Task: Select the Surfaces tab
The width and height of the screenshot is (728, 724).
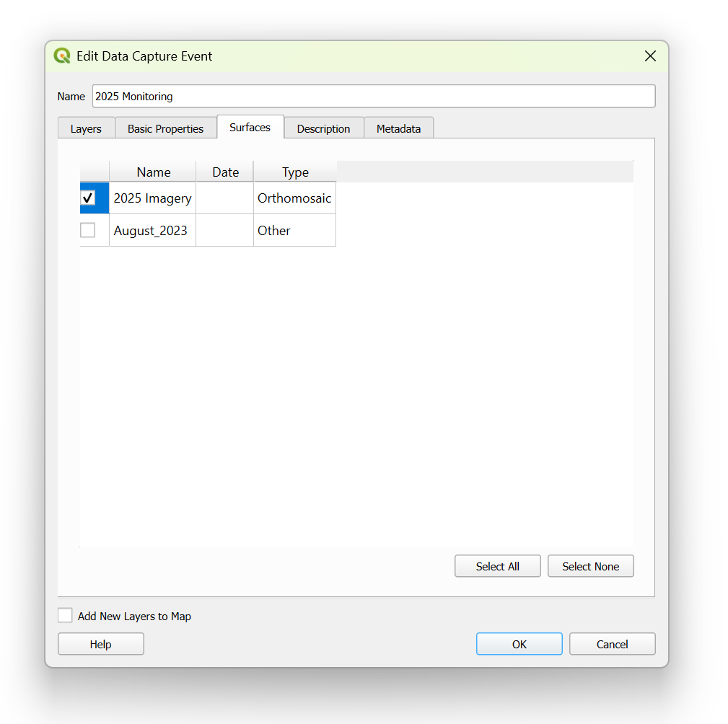Action: 250,128
